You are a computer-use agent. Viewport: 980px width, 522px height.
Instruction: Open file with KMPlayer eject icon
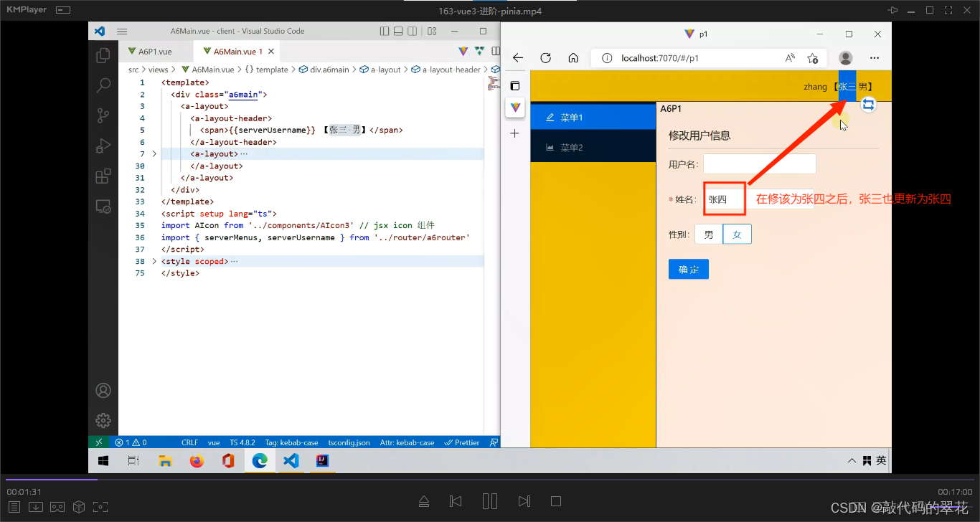pos(424,500)
